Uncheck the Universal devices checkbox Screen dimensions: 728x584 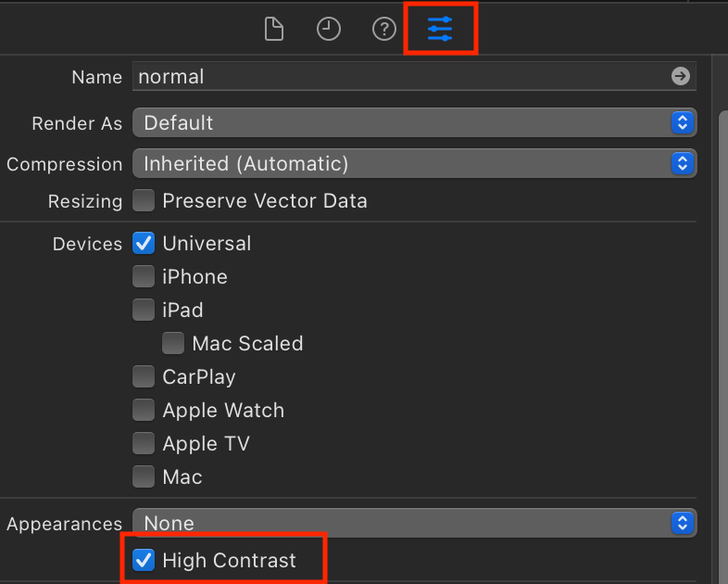point(144,244)
